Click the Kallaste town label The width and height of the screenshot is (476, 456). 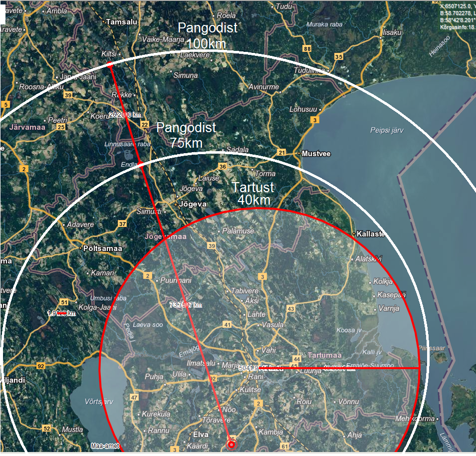[x=371, y=233]
